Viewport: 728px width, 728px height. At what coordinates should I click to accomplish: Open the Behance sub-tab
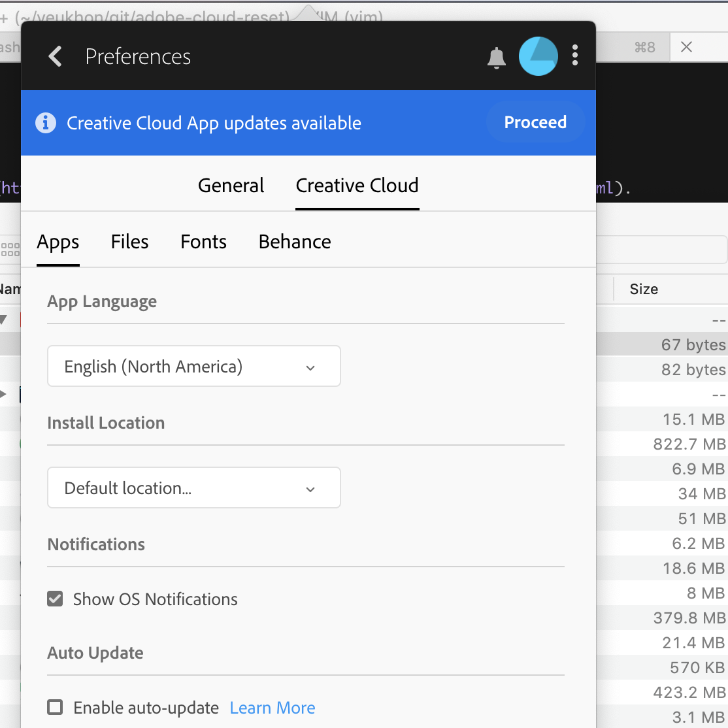295,242
